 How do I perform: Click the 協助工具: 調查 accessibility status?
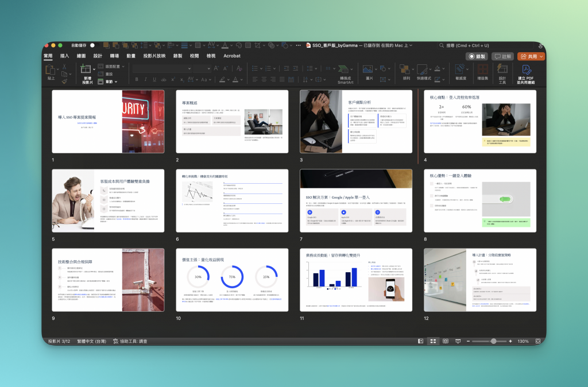130,341
